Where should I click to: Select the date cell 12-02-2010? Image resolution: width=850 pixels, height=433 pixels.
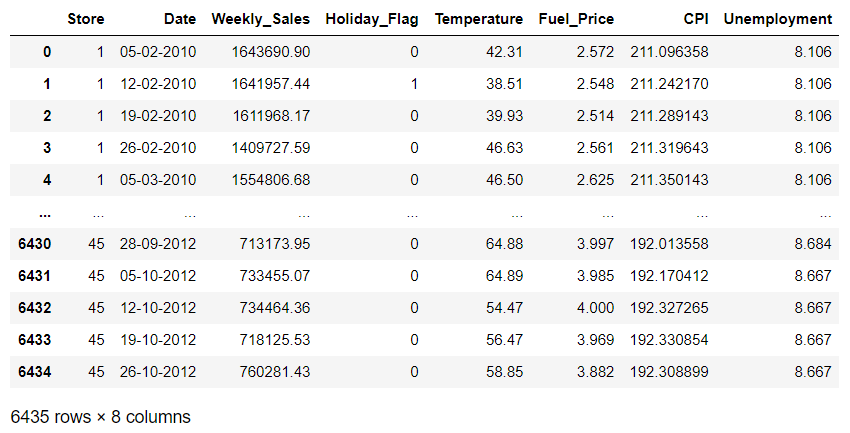(158, 84)
